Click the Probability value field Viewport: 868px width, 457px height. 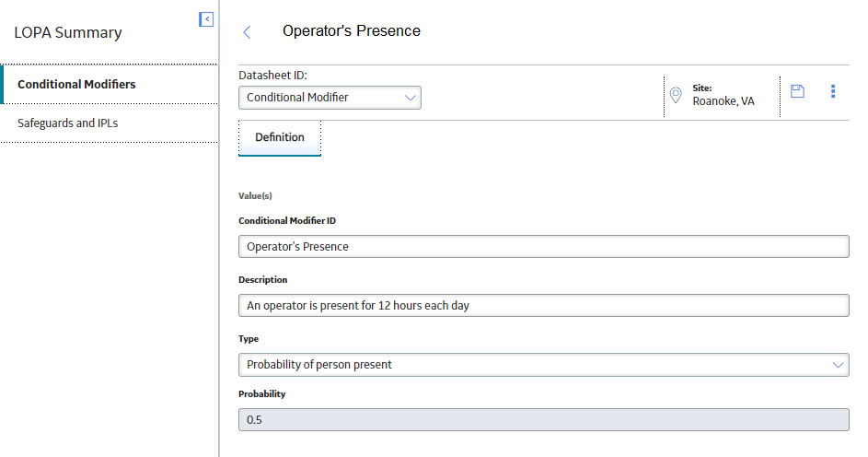click(544, 420)
